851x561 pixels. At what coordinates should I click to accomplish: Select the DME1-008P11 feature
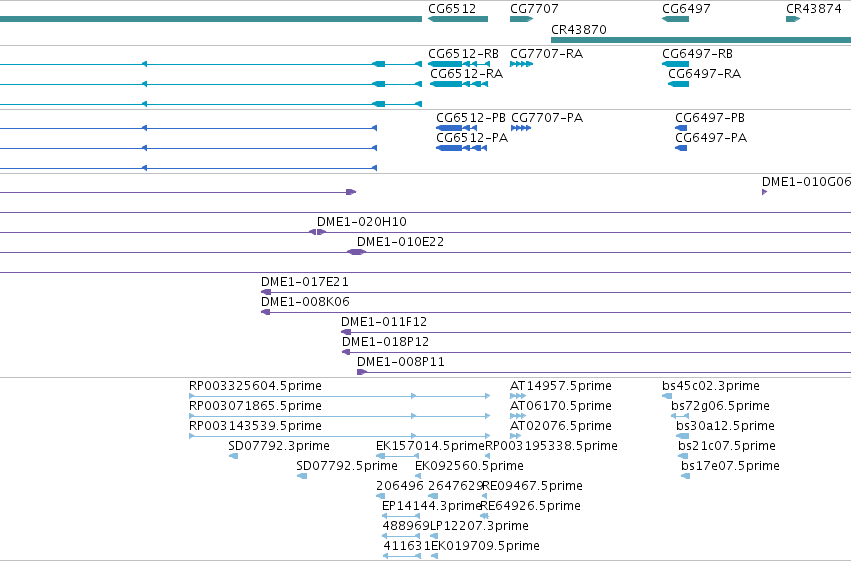coord(401,362)
